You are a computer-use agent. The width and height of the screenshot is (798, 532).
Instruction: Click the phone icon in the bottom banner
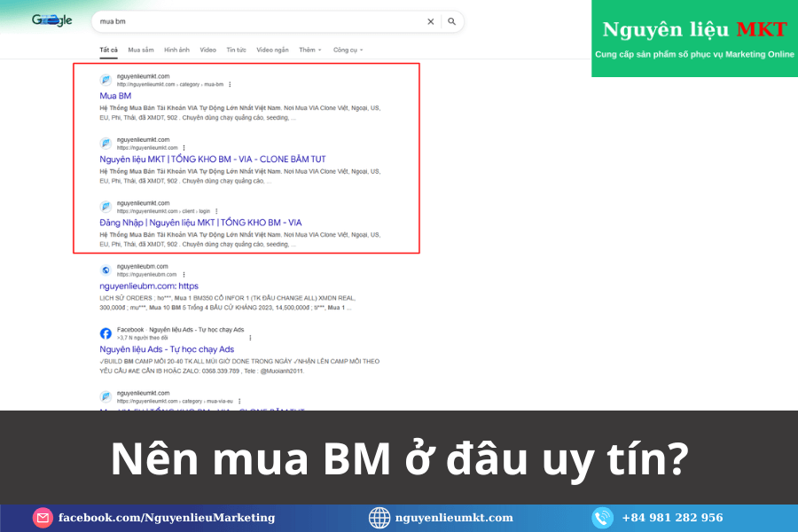coord(602,518)
